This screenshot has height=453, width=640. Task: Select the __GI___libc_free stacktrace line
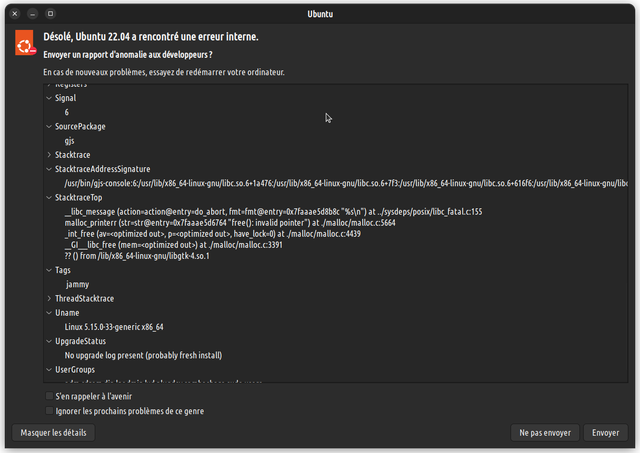coord(173,245)
